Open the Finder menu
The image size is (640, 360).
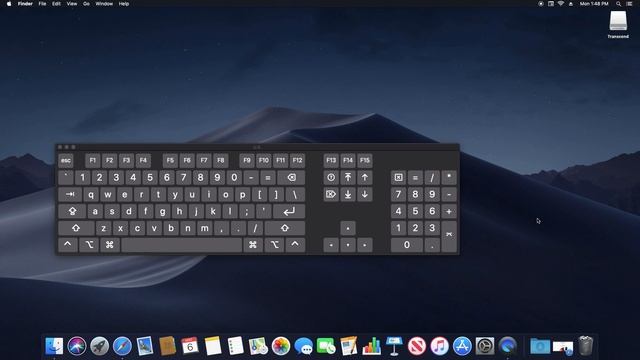coord(25,4)
